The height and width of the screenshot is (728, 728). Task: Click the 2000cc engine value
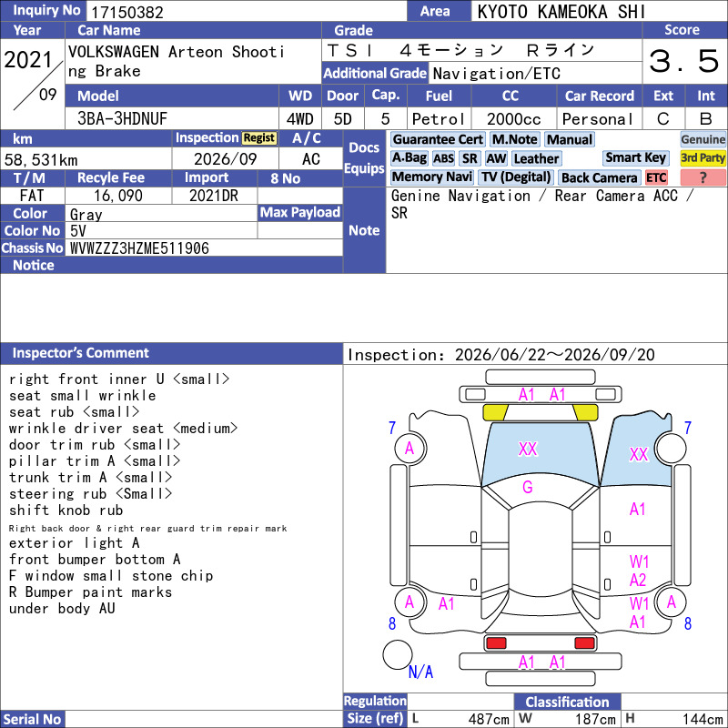pos(514,119)
